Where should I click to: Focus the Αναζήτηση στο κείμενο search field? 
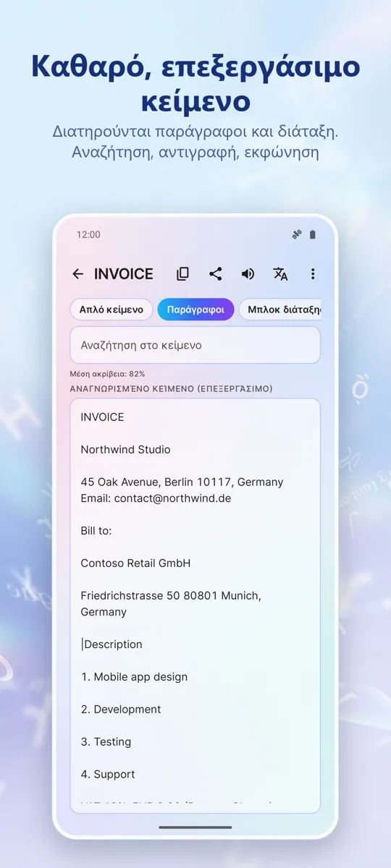195,345
